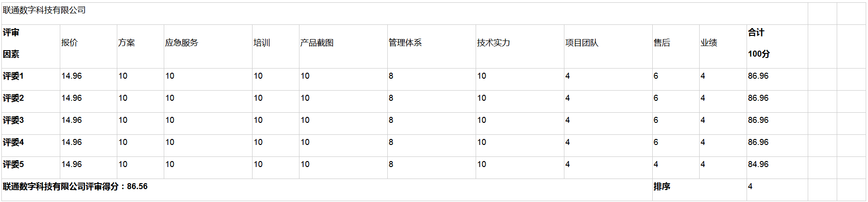Screen dimensions: 868x202
Task: Click the 项目团队 column header
Action: [582, 43]
